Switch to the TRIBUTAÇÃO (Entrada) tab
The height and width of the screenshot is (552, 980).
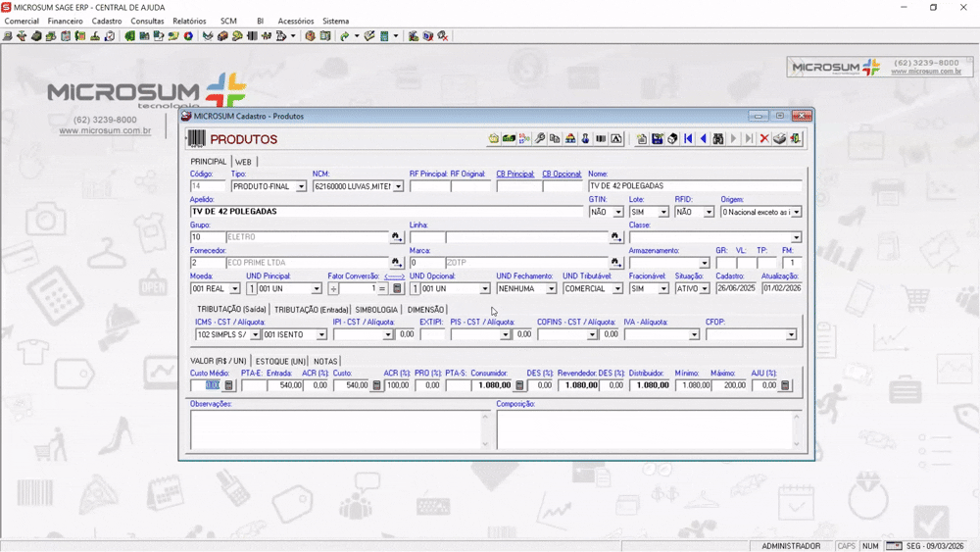311,310
